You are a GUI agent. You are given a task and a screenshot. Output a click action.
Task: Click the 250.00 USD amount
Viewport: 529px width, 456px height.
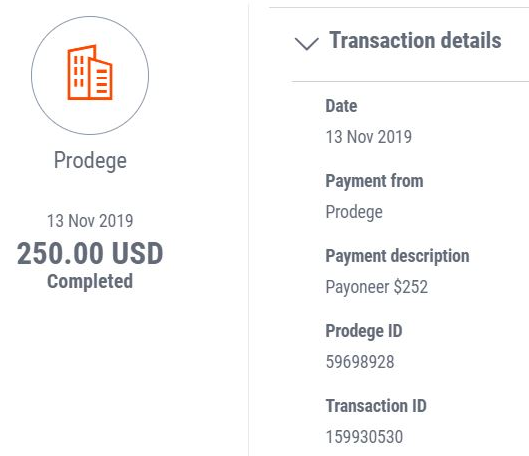click(90, 253)
